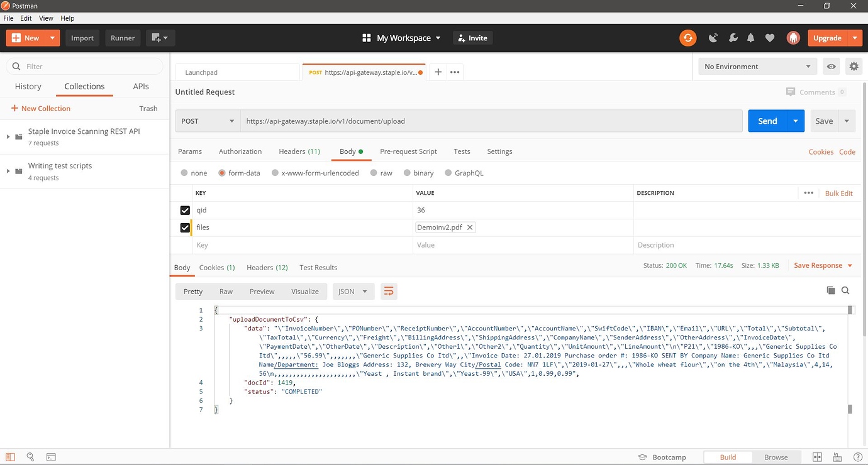
Task: Disable the files form-data row
Action: point(185,227)
